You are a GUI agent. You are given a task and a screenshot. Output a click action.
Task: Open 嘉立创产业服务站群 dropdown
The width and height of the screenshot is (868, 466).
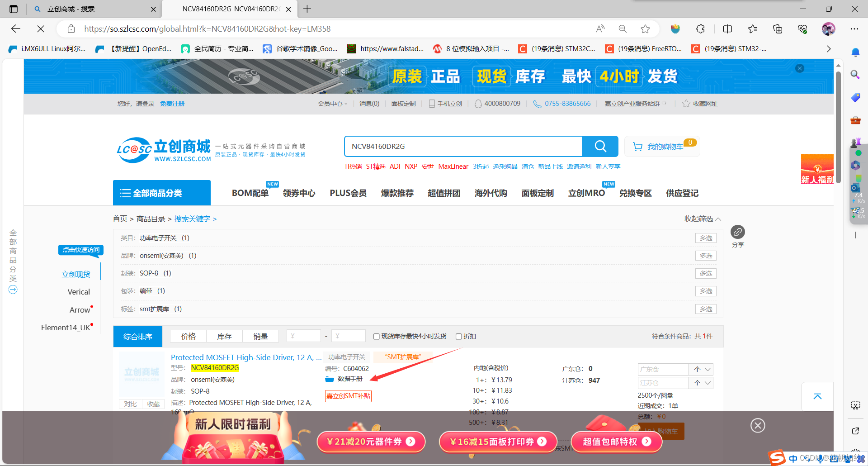[635, 104]
